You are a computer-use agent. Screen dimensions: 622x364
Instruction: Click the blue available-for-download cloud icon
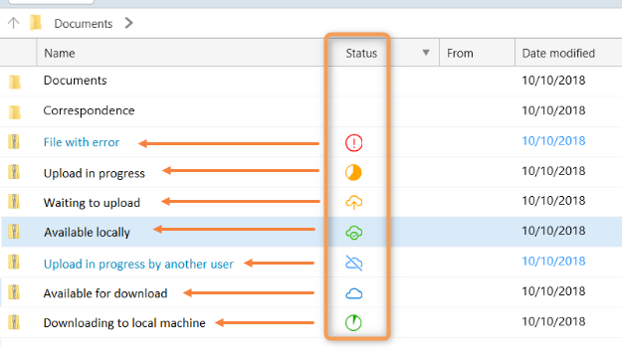(x=354, y=293)
